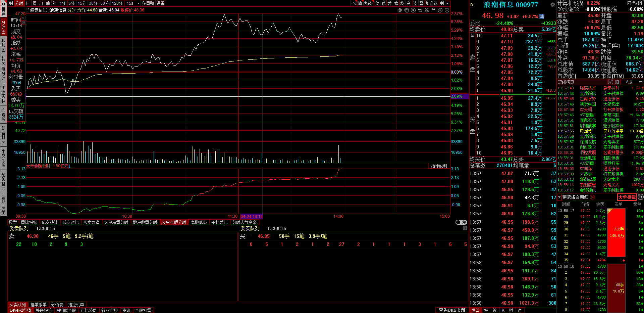
Task: Zoom in with the plus circle icon
Action: click(440, 10)
